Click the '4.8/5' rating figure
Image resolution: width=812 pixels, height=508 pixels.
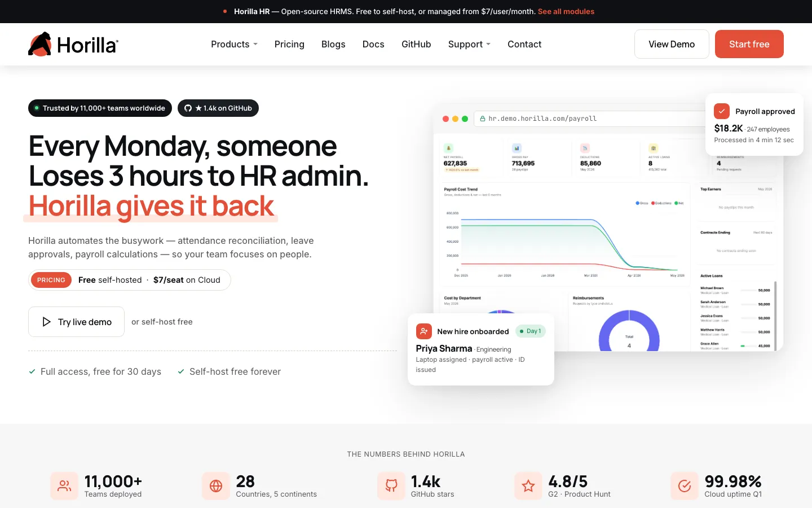coord(568,481)
